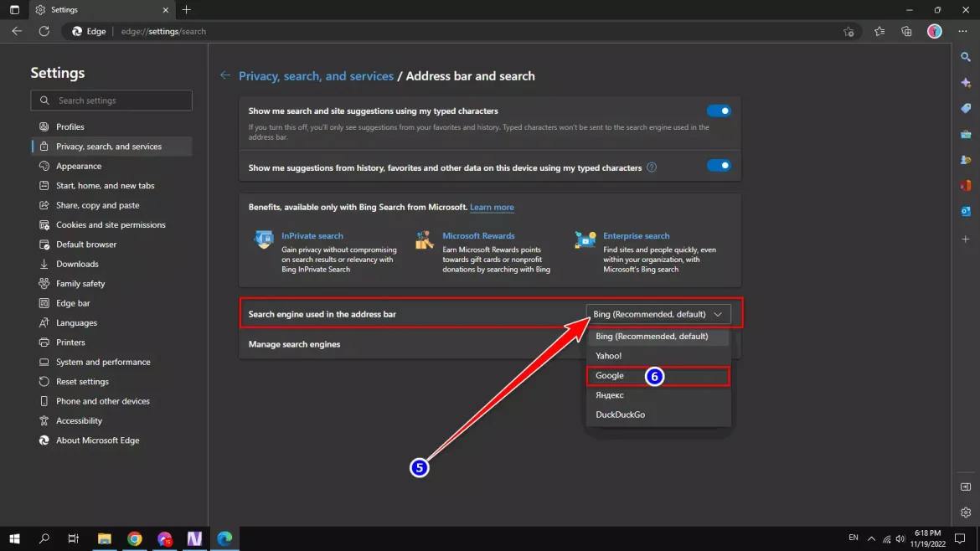Open the Windows Start menu
The width and height of the screenshot is (980, 551).
[14, 538]
